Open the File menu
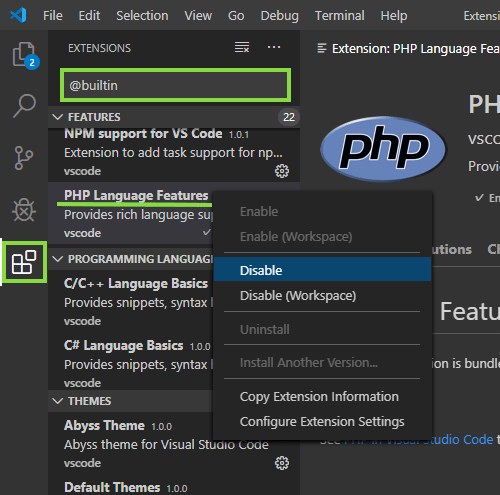Screen dimensions: 500x495 click(x=53, y=16)
